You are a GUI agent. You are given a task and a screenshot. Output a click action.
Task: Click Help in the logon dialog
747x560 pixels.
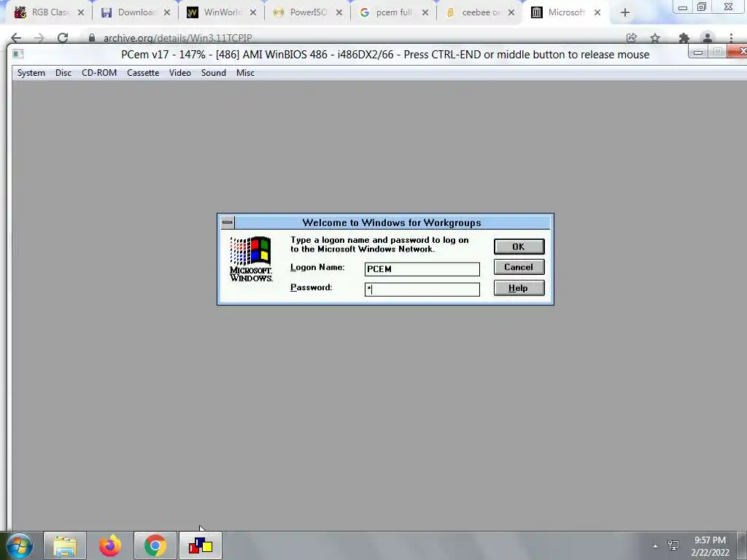coord(519,288)
